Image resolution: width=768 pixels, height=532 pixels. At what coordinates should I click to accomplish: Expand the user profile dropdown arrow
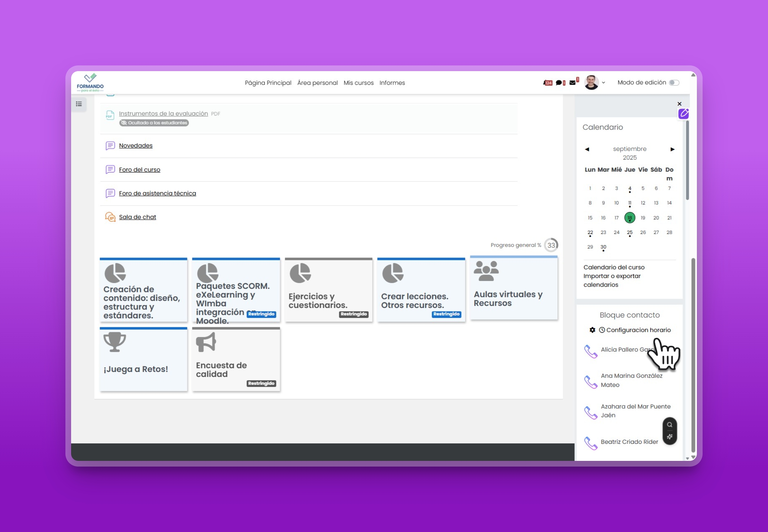point(603,83)
